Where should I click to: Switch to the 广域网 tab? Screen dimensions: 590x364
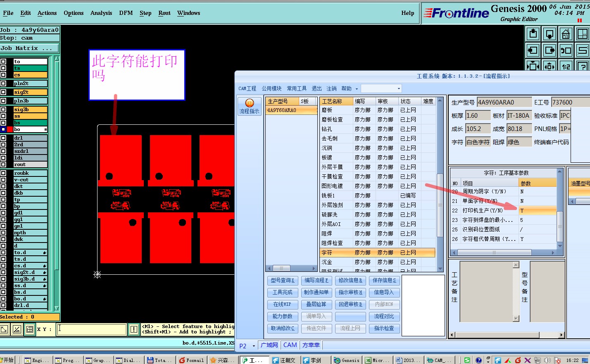[x=269, y=345]
